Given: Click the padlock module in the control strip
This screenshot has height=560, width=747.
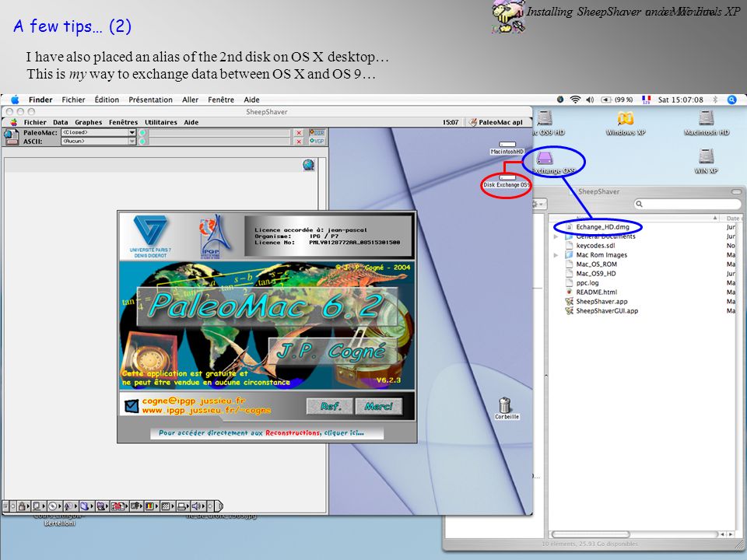Looking at the screenshot, I should point(22,506).
